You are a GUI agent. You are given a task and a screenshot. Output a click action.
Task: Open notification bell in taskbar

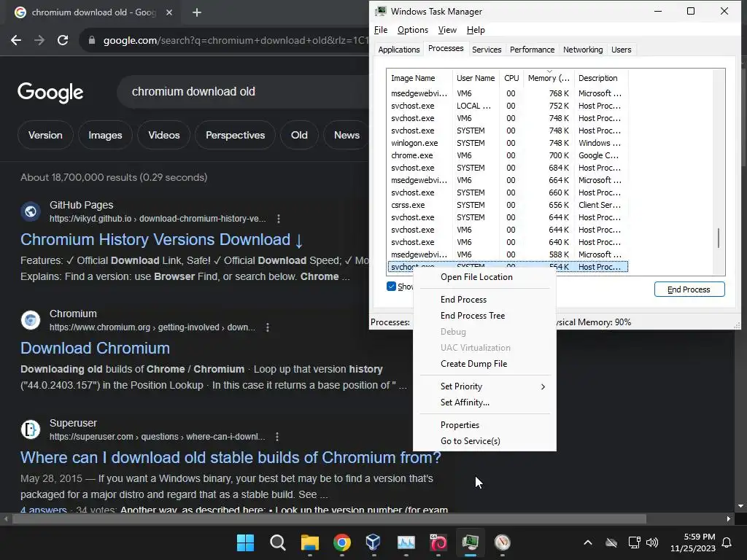pos(727,542)
